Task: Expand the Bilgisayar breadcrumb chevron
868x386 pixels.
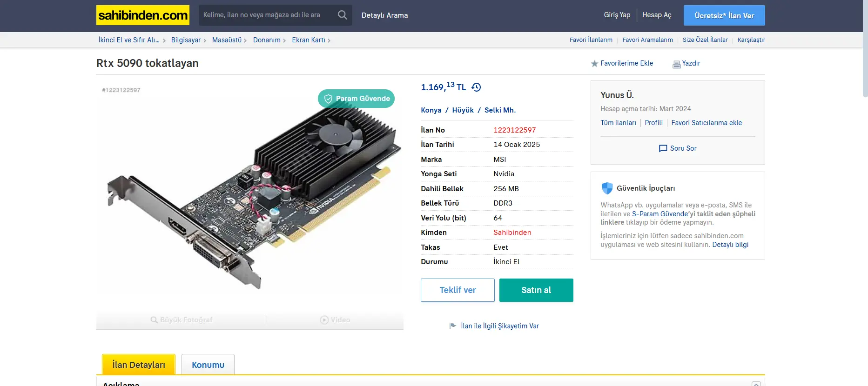Action: point(205,40)
